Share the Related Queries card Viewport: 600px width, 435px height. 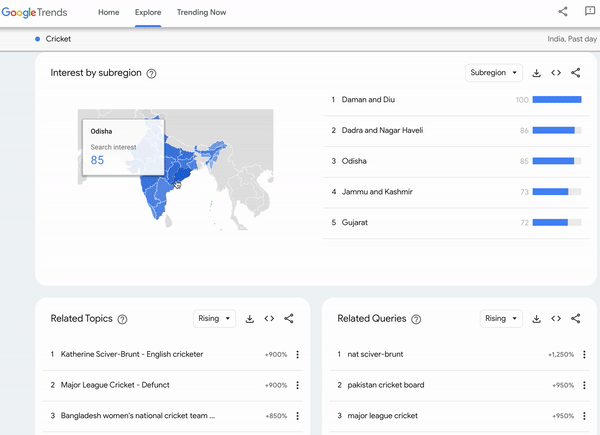pyautogui.click(x=576, y=319)
